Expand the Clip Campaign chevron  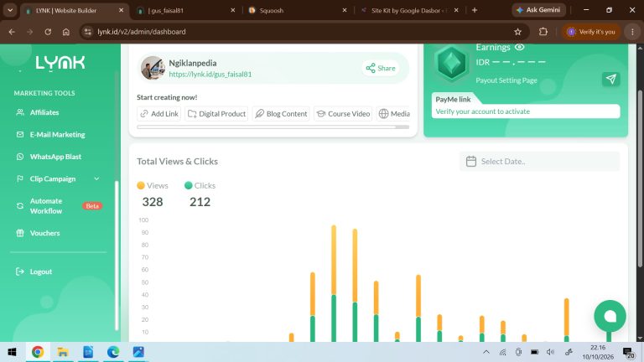(96, 178)
